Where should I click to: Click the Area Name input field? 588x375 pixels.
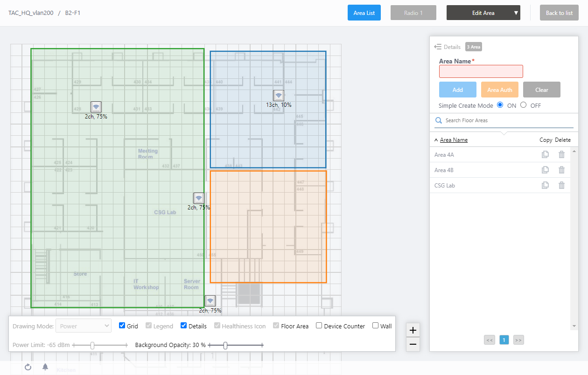click(x=481, y=71)
